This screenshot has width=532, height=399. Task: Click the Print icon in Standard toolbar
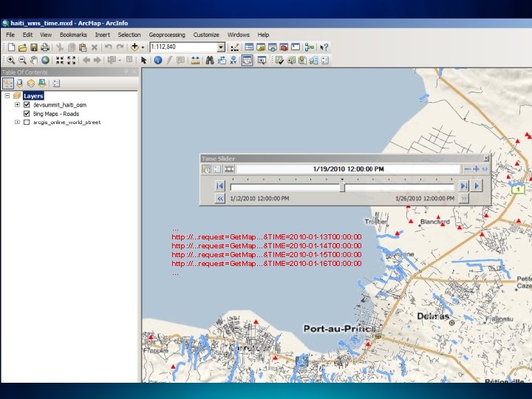tap(45, 47)
